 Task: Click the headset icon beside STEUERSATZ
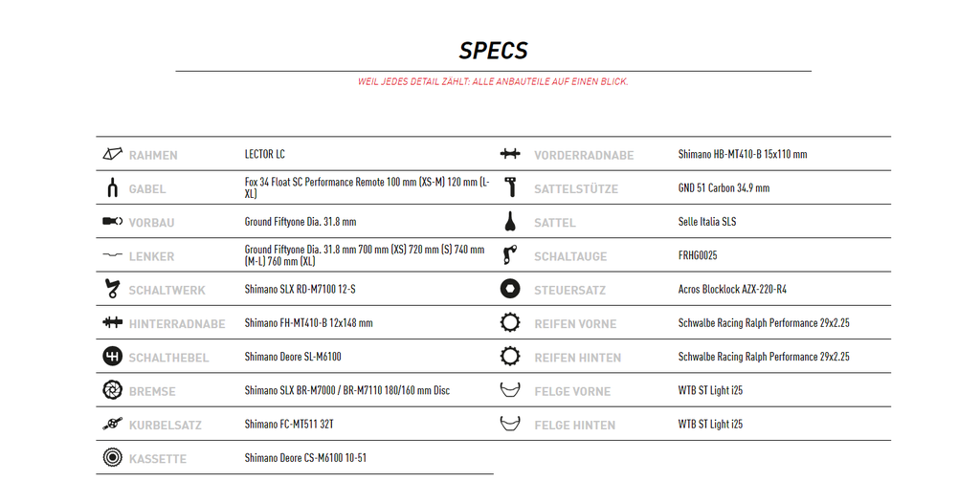tap(510, 289)
